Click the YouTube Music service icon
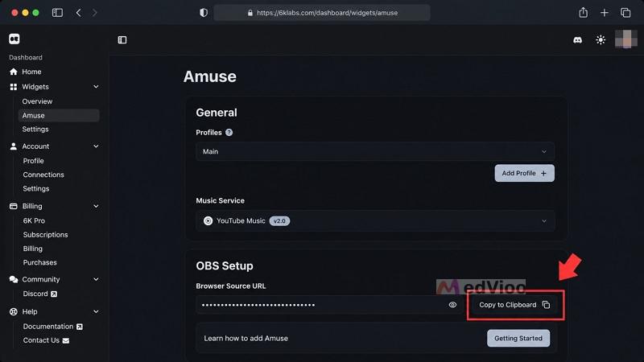Screen dimensions: 644x362 208,220
